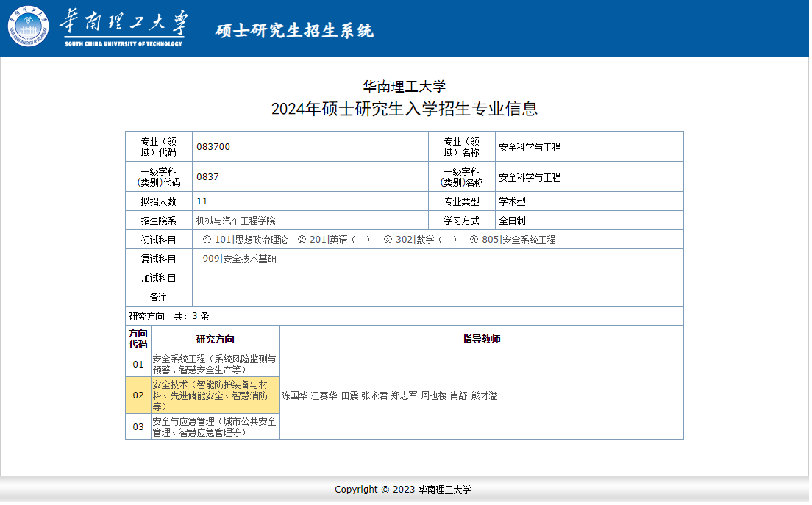Image resolution: width=812 pixels, height=505 pixels.
Task: Select the 2024年硕士研究生入学招生专业信息 heading
Action: [x=405, y=109]
